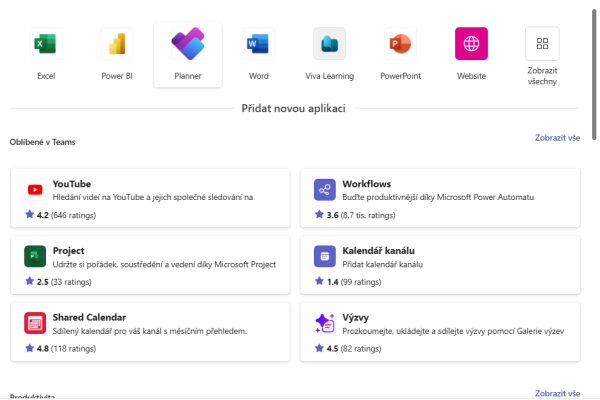Add the Website globe icon
Image resolution: width=600 pixels, height=400 pixels.
(471, 44)
